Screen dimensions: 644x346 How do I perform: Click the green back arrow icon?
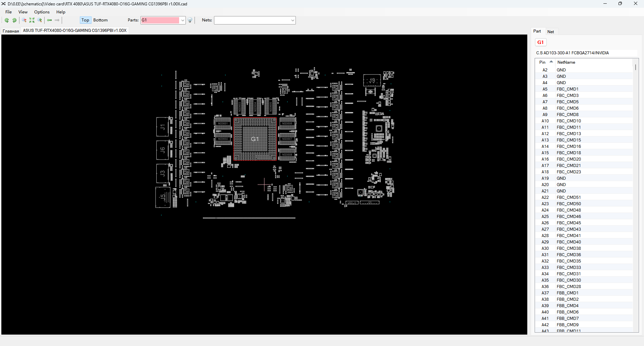coord(49,20)
